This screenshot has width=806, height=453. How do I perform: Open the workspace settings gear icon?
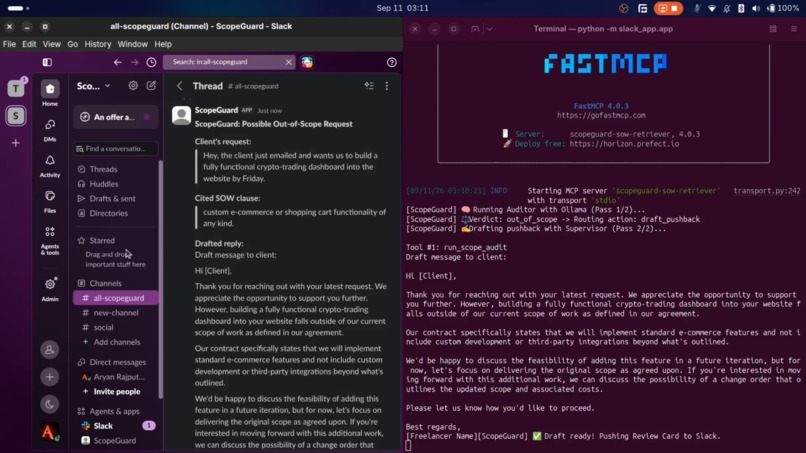pos(133,86)
